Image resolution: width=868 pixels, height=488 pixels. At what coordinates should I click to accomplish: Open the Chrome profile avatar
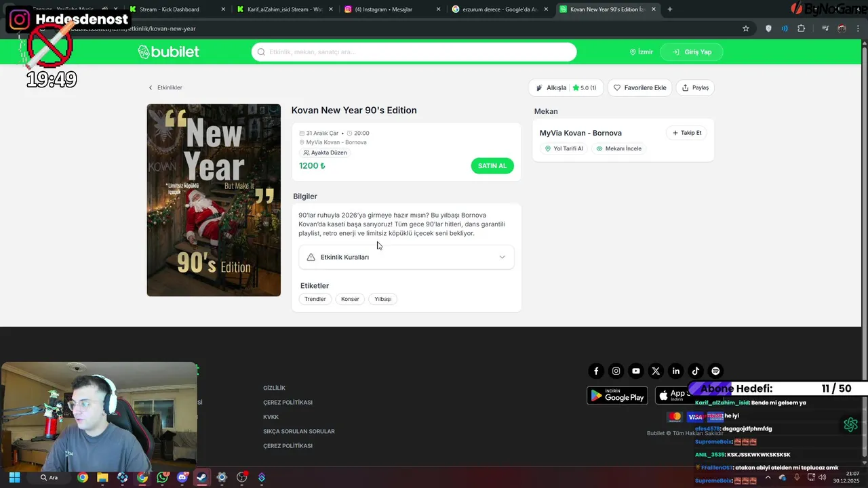pos(842,28)
